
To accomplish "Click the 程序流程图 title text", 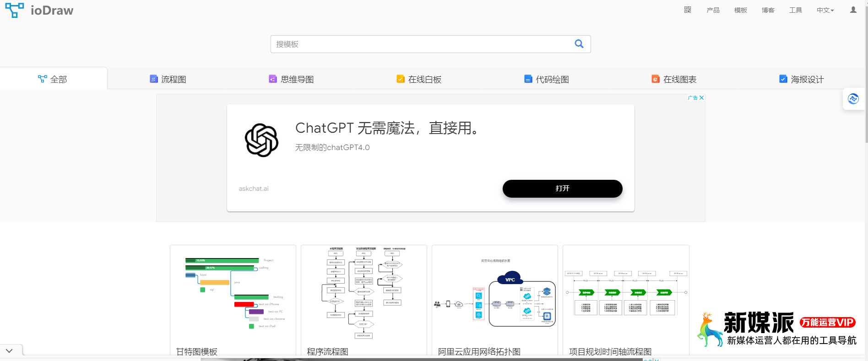I will pyautogui.click(x=328, y=351).
